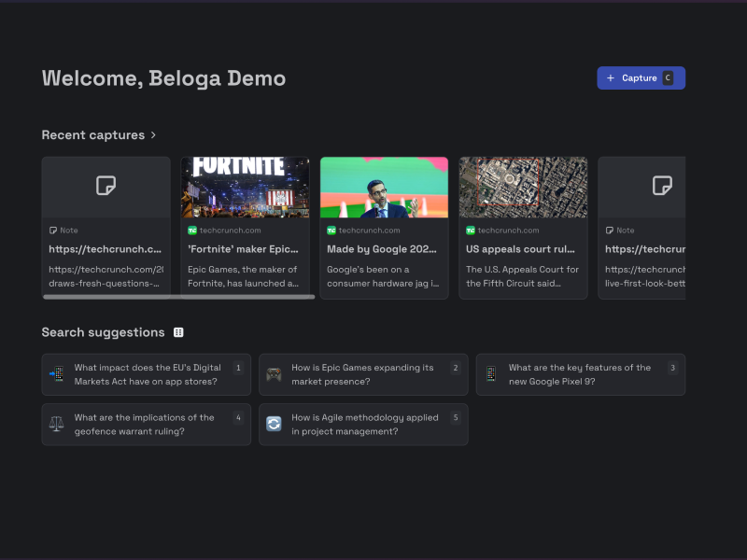Click "The U.S. Appeals Court for the Fifth Circuit" text
This screenshot has width=747, height=560.
pyautogui.click(x=522, y=276)
